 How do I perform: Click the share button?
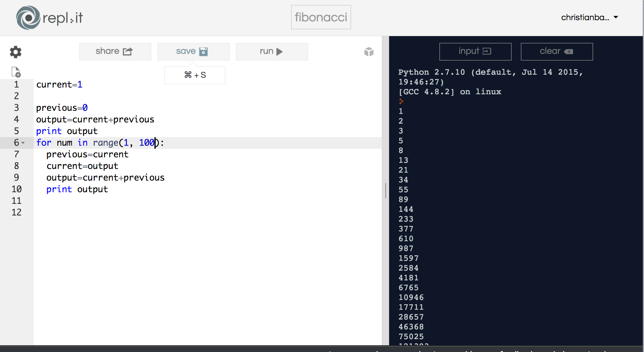pyautogui.click(x=115, y=51)
